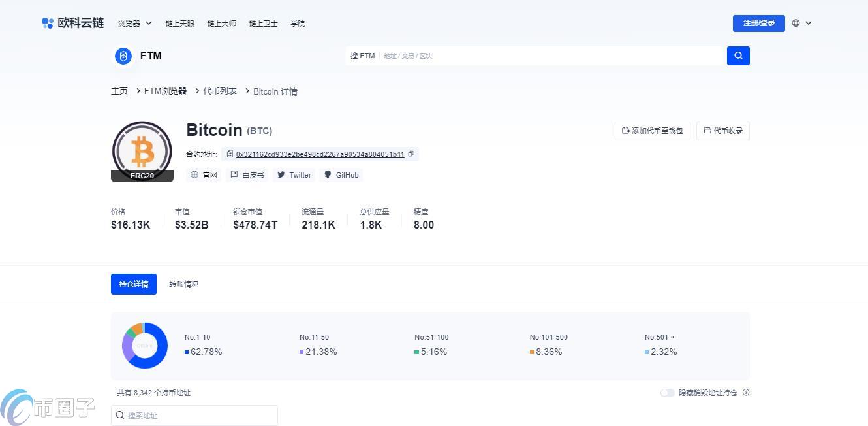Expand the language chevron dropdown
Viewport: 868px width, 426px height.
tap(809, 23)
